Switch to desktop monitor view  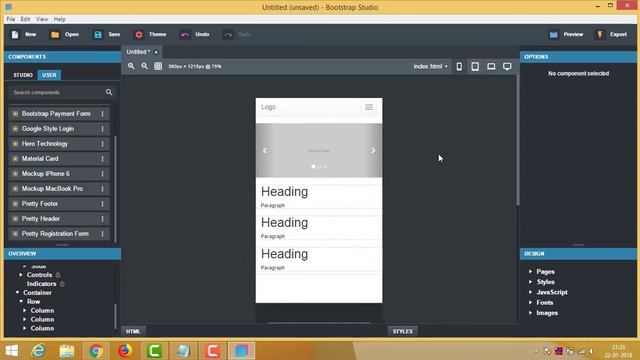click(x=507, y=66)
